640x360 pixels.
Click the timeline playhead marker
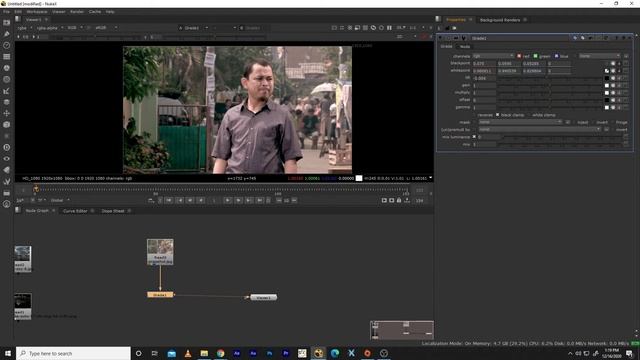(36, 189)
